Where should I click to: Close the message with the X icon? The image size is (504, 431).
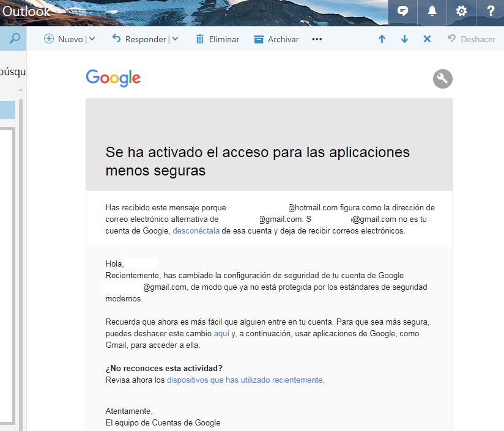(427, 39)
